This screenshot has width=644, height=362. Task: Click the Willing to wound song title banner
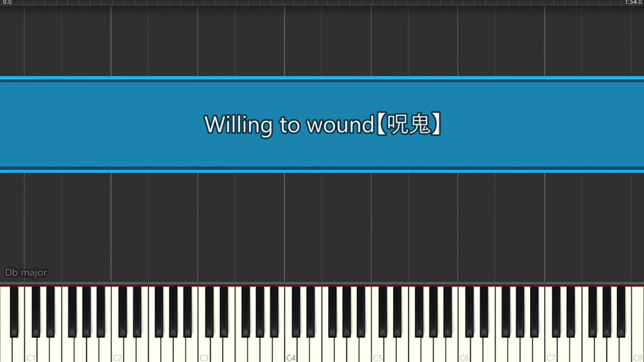point(322,125)
